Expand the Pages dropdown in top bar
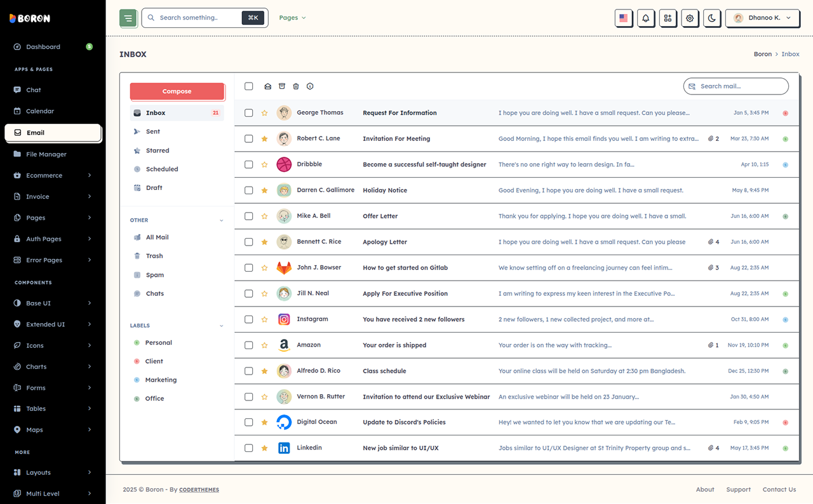Screen dimensions: 813x504 tap(293, 18)
